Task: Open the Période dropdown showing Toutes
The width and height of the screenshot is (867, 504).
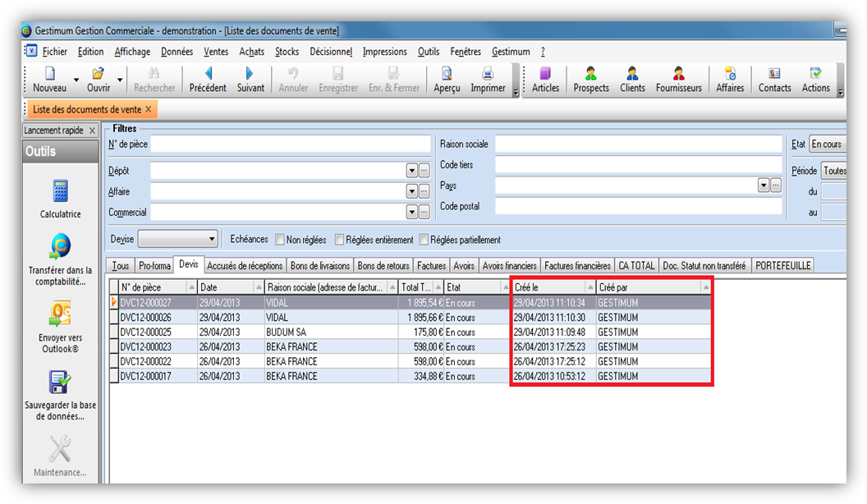Action: point(834,171)
